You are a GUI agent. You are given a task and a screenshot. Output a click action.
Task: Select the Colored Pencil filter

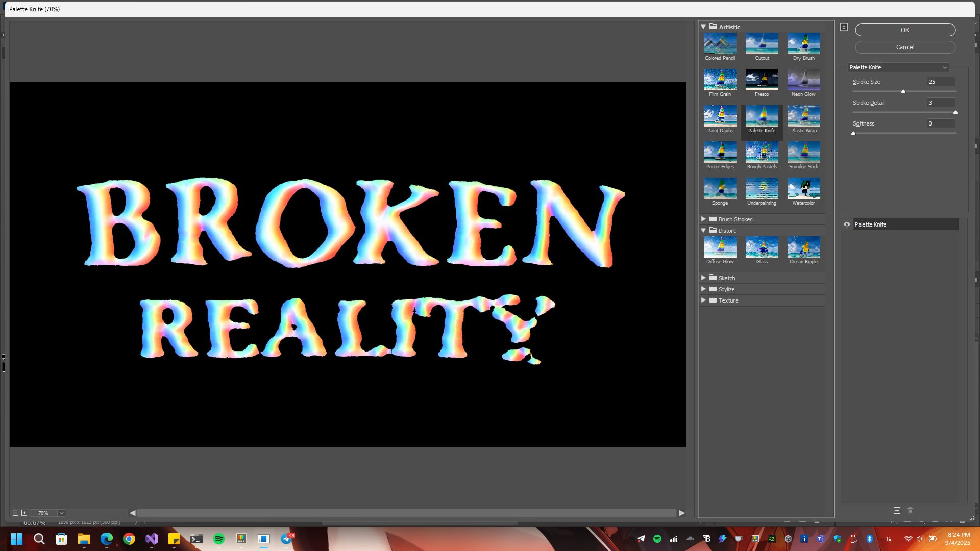coord(720,43)
